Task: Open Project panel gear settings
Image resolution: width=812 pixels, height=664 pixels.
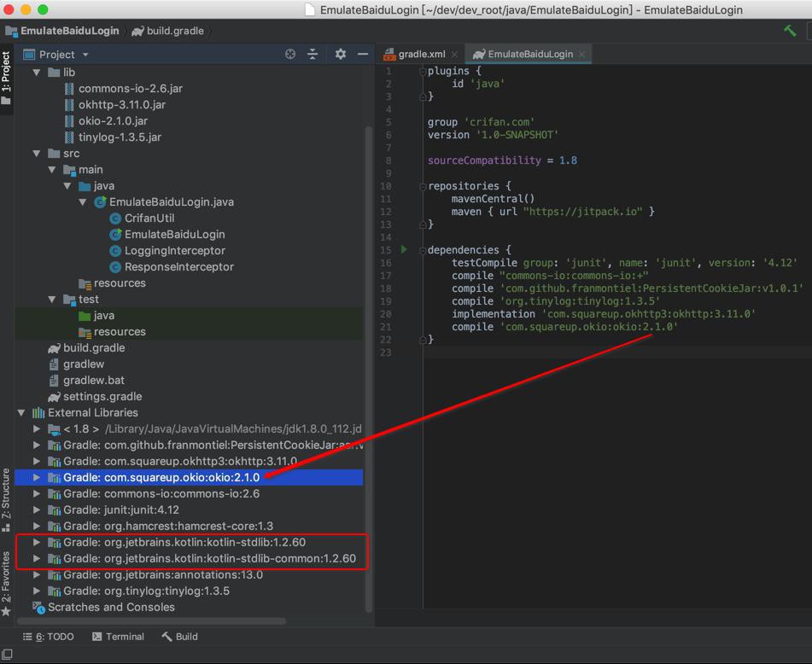Action: point(341,54)
